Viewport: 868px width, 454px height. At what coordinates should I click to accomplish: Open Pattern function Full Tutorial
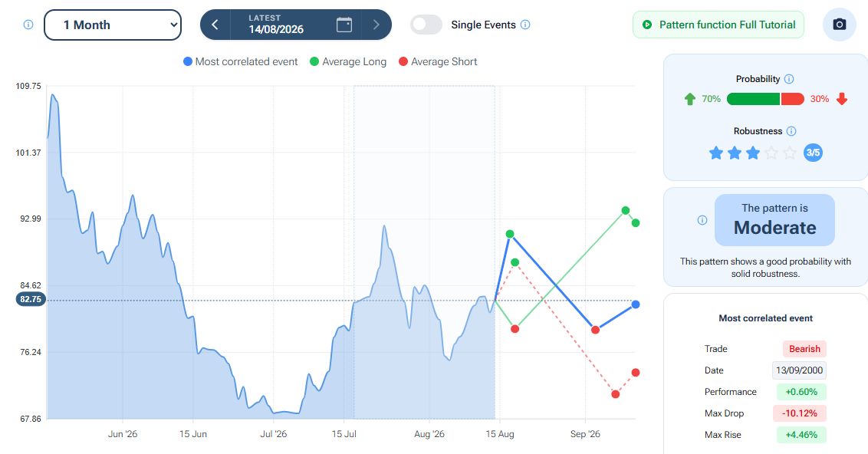718,25
